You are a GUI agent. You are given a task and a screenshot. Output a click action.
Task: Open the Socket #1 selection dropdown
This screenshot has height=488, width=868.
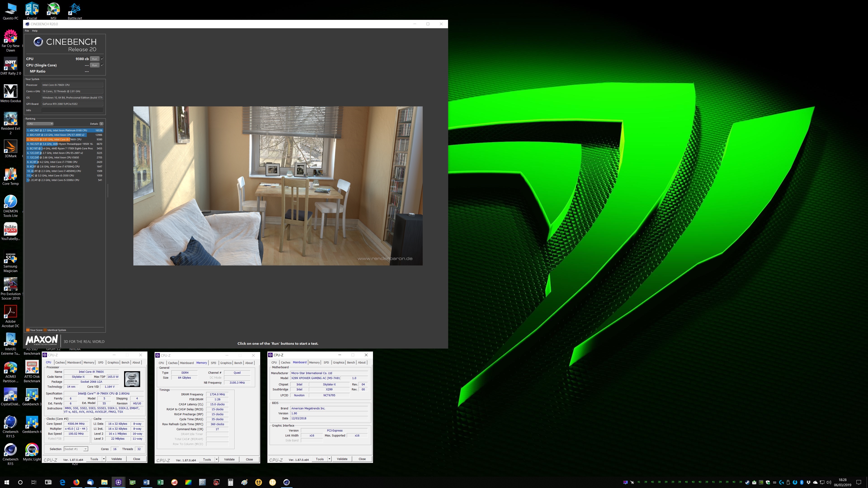point(76,449)
